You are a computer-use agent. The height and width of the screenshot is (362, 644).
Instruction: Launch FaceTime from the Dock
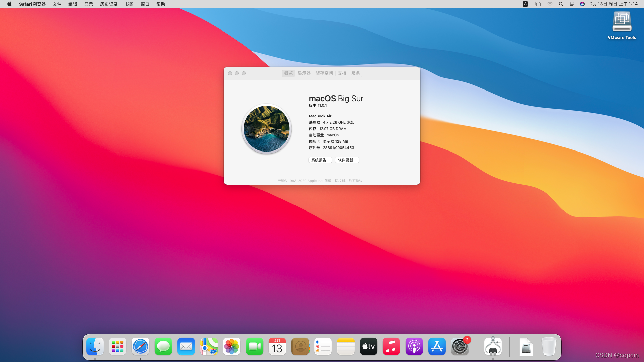(255, 346)
